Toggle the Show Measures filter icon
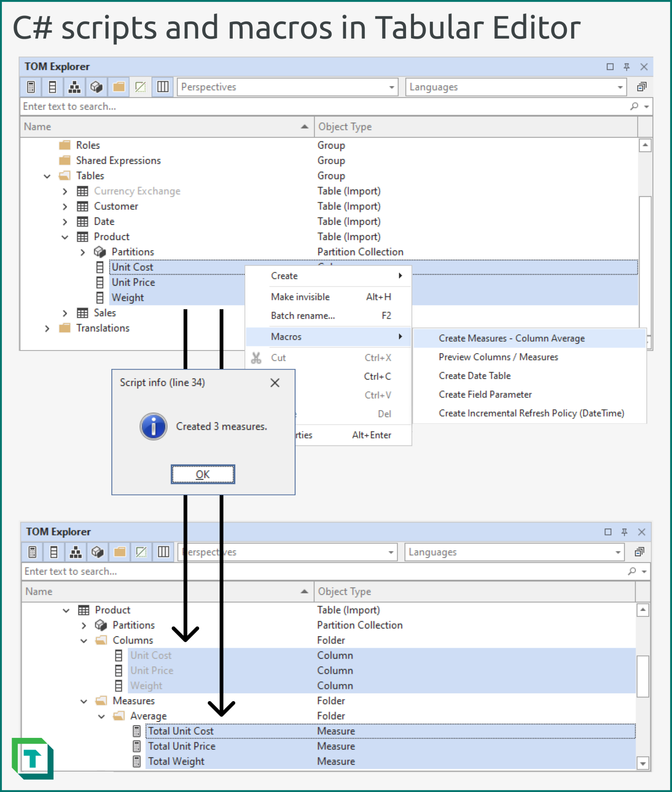Image resolution: width=672 pixels, height=792 pixels. [31, 87]
